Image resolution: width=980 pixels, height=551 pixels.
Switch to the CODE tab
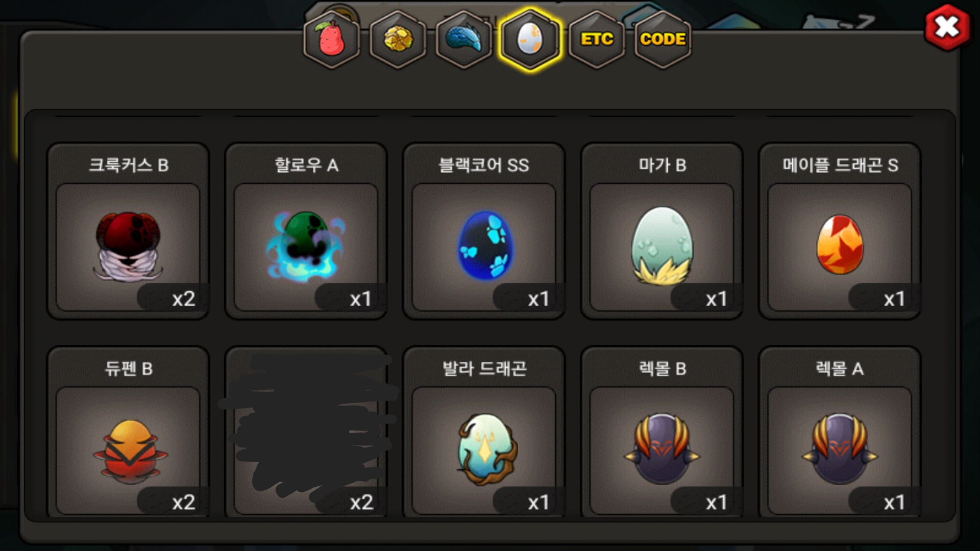click(663, 39)
